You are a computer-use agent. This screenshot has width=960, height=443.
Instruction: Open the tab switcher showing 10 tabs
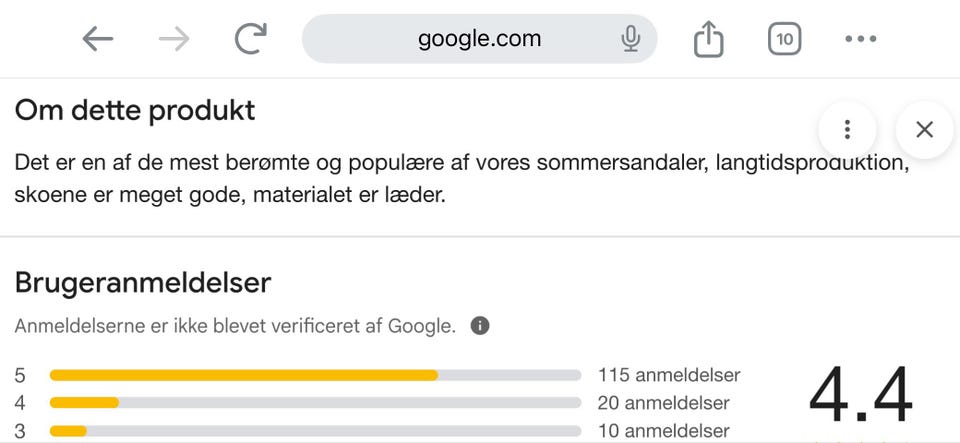pos(785,39)
